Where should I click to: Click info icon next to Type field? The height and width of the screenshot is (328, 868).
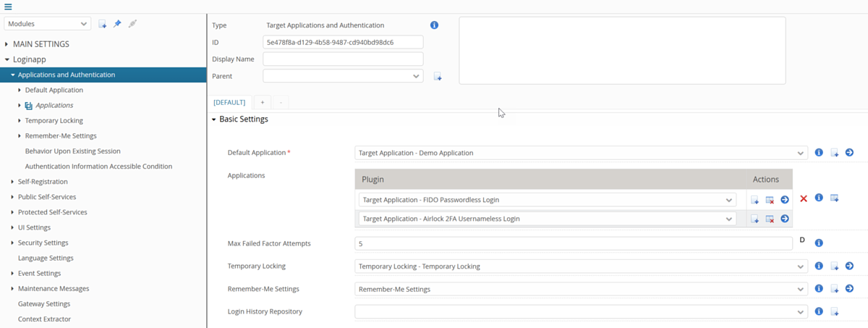[x=434, y=25]
